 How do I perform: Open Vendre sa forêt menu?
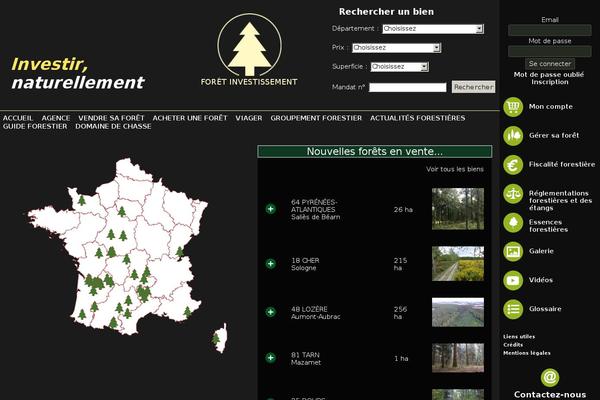pyautogui.click(x=111, y=118)
